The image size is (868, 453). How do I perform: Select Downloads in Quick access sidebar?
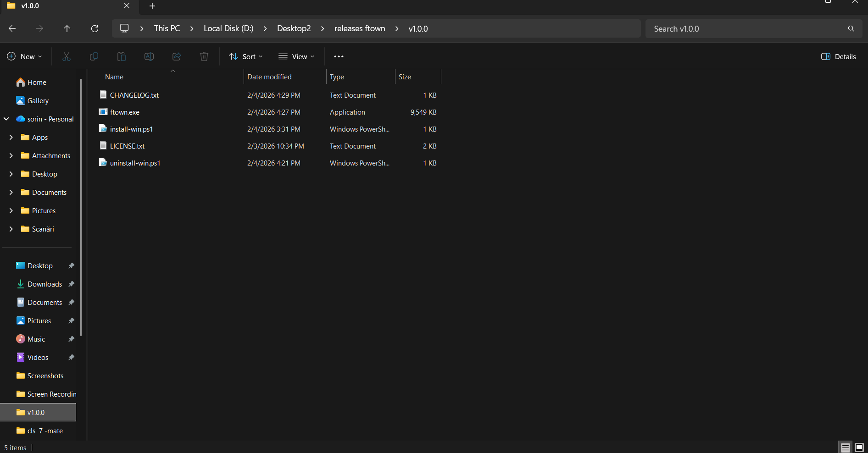coord(45,284)
